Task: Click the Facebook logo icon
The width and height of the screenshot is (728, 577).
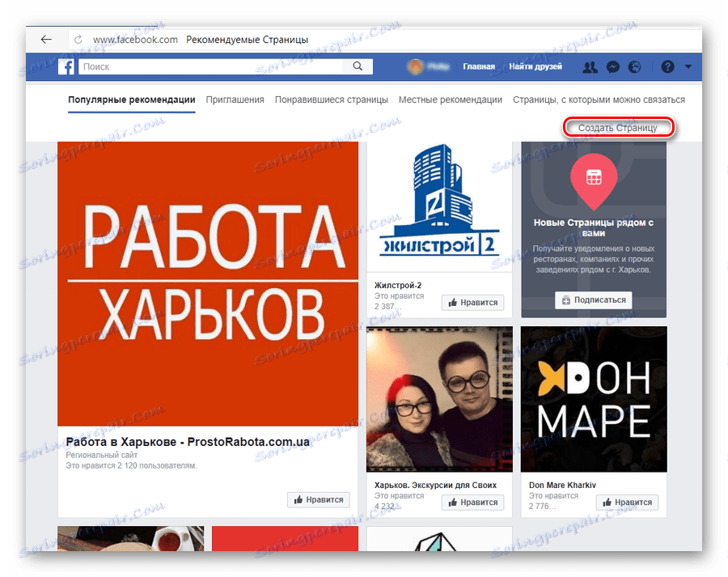Action: click(x=66, y=66)
